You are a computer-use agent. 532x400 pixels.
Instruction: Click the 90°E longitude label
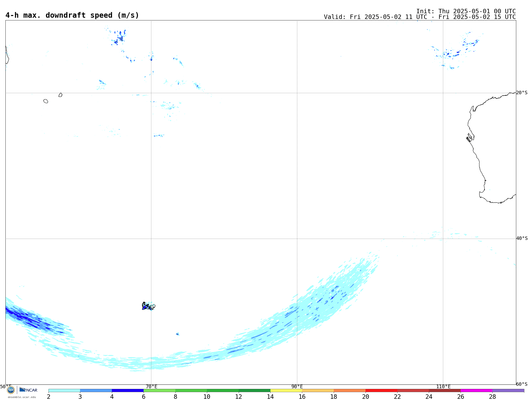pyautogui.click(x=297, y=386)
